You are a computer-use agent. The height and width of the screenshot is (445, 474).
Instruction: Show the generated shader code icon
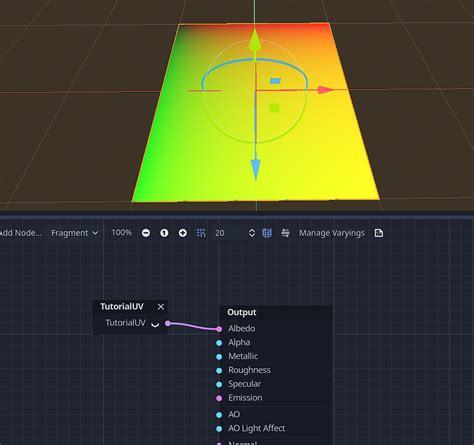379,233
